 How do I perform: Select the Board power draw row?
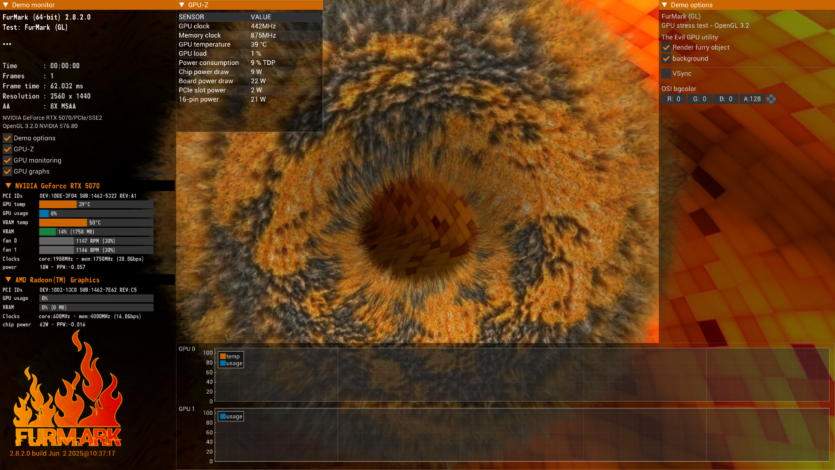point(249,81)
